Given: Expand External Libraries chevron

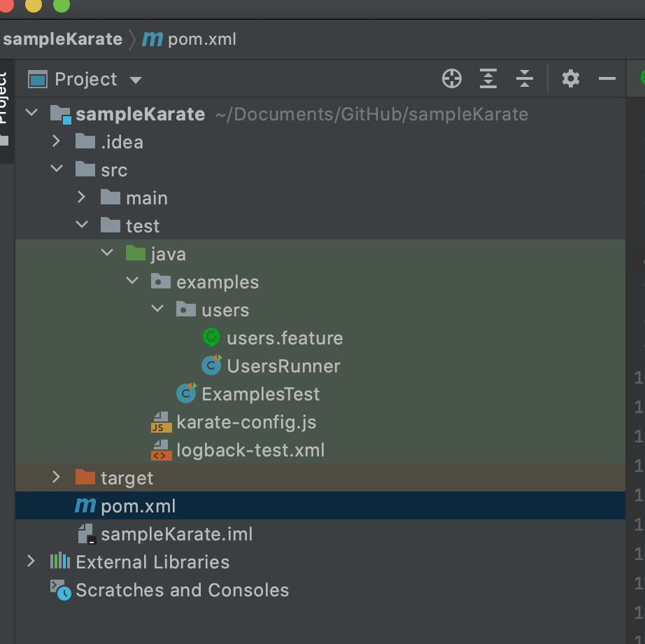Looking at the screenshot, I should 31,561.
